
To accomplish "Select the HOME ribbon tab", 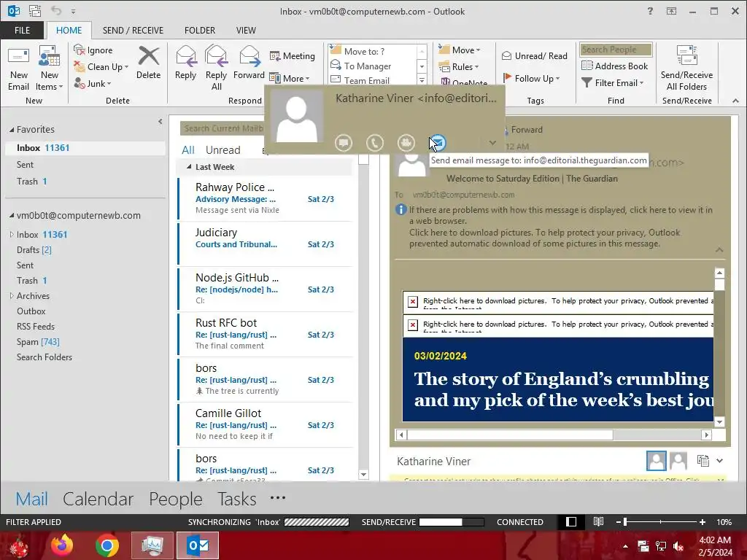I will (x=69, y=30).
